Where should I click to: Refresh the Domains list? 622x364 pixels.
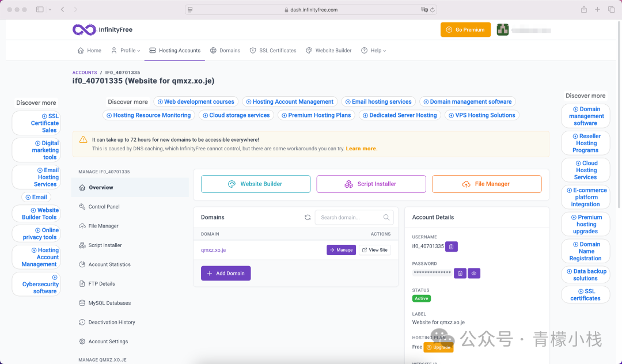308,217
